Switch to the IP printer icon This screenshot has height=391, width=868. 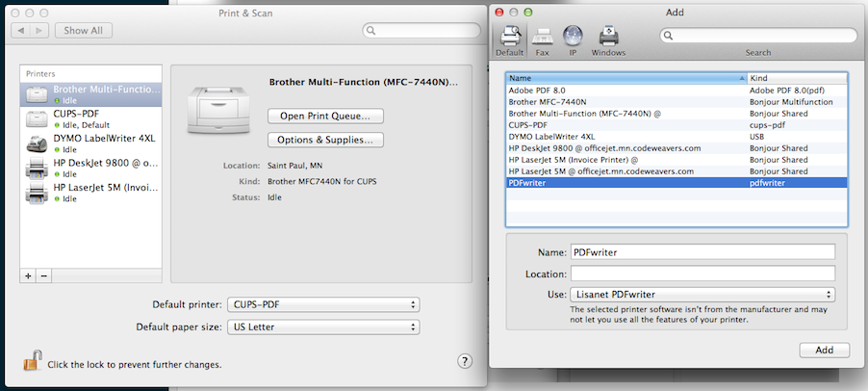[573, 39]
